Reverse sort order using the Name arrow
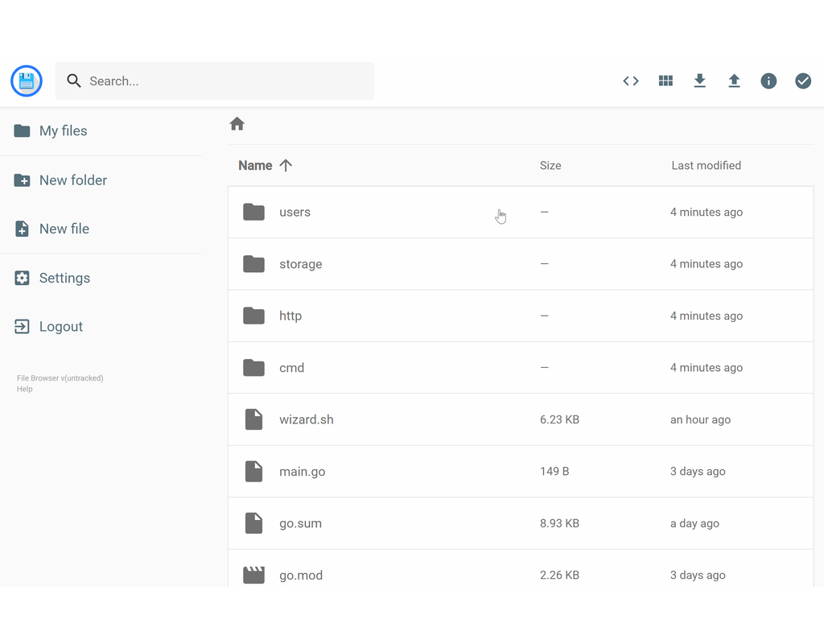824x644 pixels. coord(286,165)
